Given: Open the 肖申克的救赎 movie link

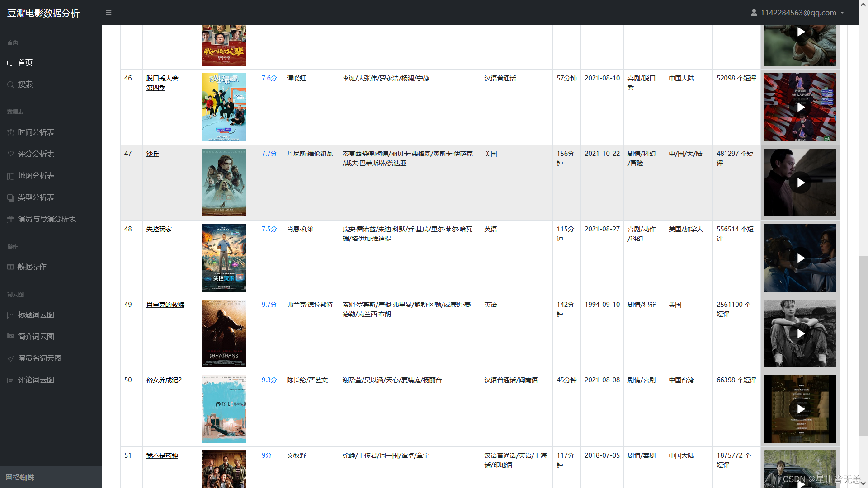Looking at the screenshot, I should tap(165, 305).
